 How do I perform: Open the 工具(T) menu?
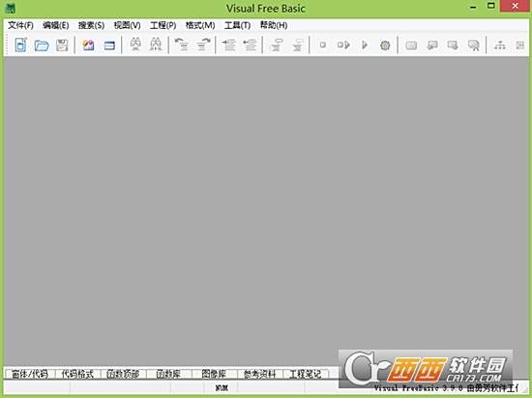tap(237, 25)
